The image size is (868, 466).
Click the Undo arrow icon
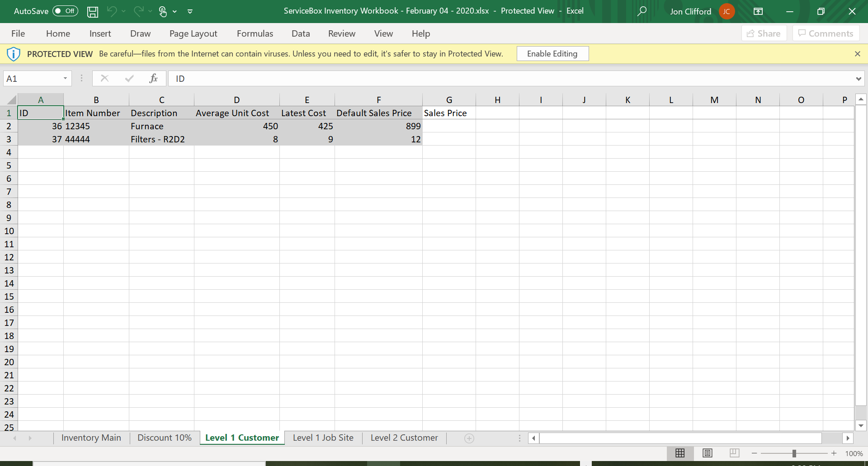pos(112,11)
